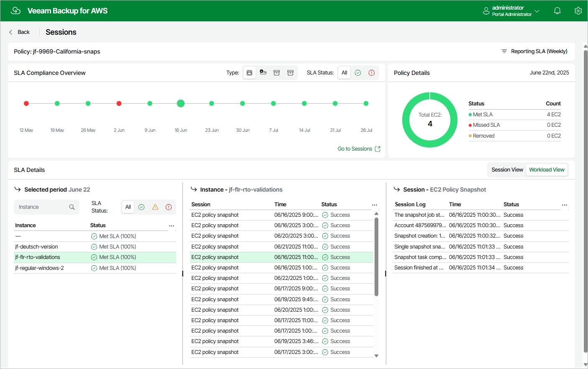This screenshot has width=588, height=369.
Task: Filter SLA Details by green check status icon
Action: coord(141,207)
